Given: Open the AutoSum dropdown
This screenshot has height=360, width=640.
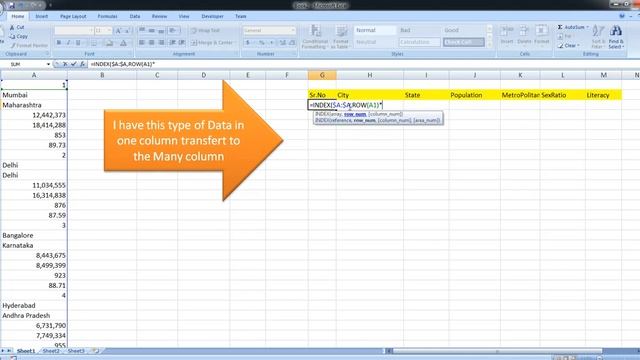Looking at the screenshot, I should (588, 27).
